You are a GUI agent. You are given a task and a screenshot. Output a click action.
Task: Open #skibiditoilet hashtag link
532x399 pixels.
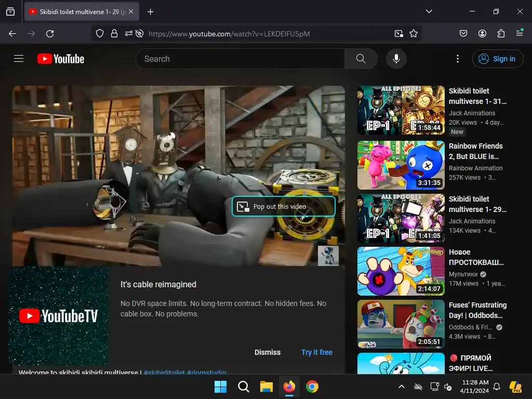[164, 372]
